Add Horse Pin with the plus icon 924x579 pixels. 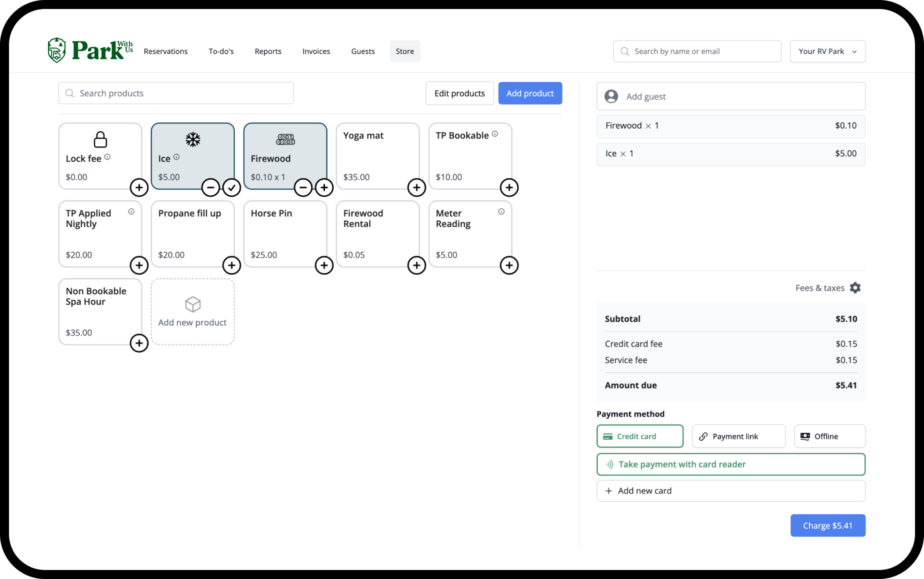click(x=324, y=265)
